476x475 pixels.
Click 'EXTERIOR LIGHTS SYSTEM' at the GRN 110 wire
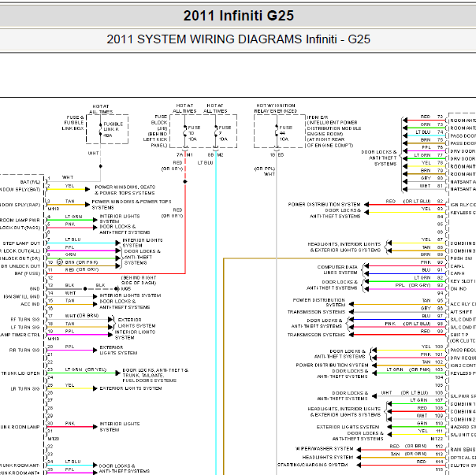click(348, 427)
